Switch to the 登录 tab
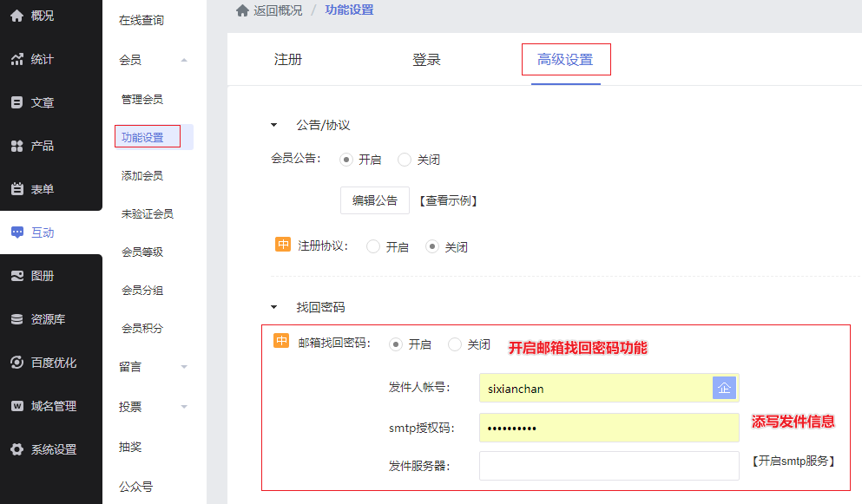Viewport: 862px width, 504px height. coord(426,60)
